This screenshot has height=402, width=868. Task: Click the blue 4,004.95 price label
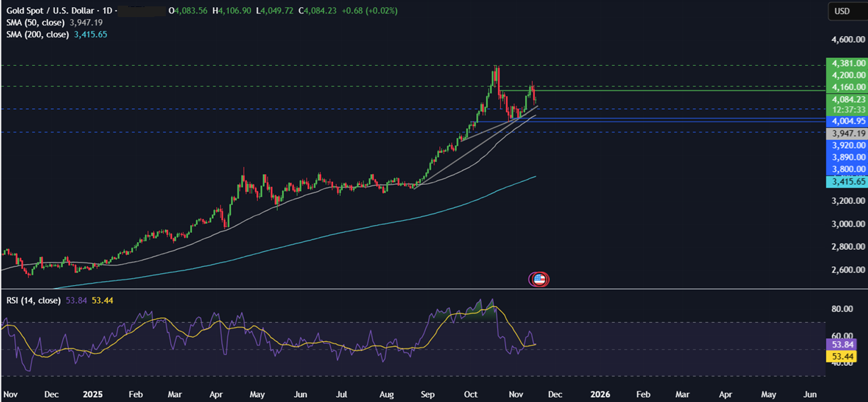[x=846, y=121]
